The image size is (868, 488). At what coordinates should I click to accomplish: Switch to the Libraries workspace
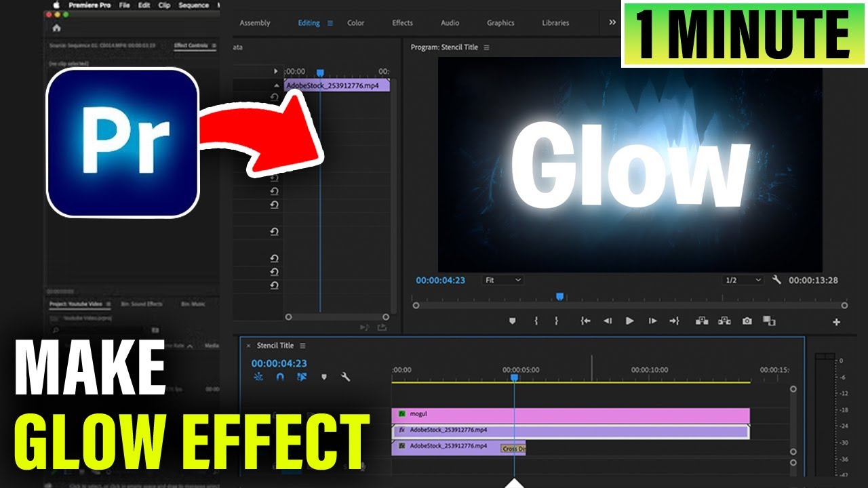(x=555, y=23)
